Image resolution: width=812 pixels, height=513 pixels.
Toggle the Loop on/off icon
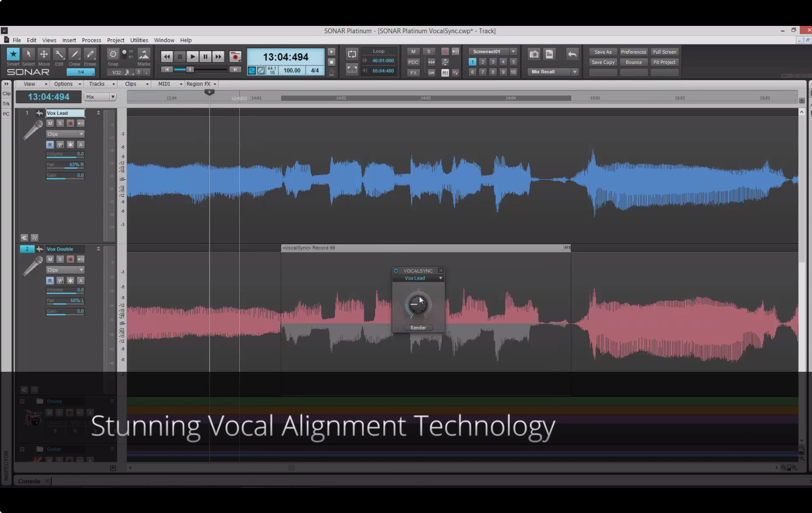(x=352, y=54)
